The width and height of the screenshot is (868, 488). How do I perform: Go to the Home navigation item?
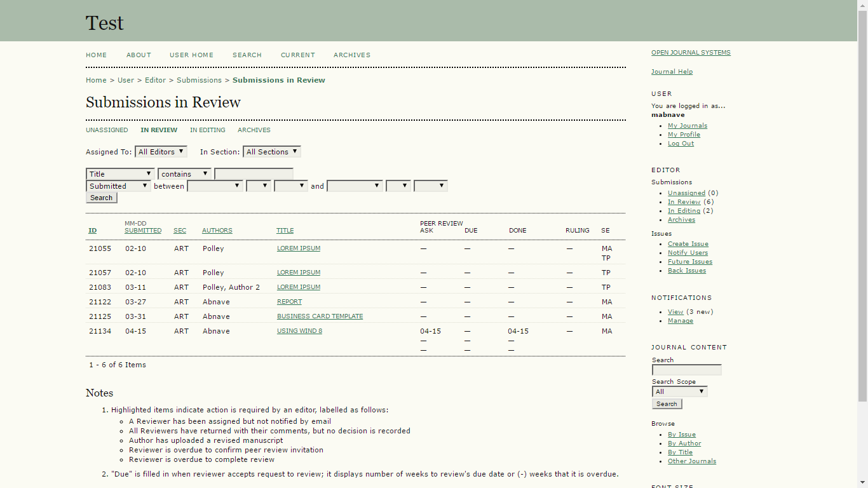click(x=97, y=55)
